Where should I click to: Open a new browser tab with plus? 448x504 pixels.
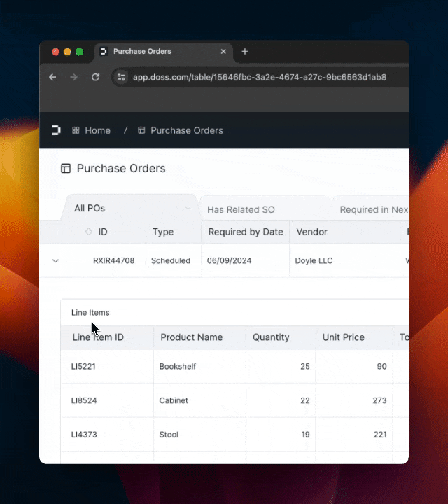pos(245,51)
